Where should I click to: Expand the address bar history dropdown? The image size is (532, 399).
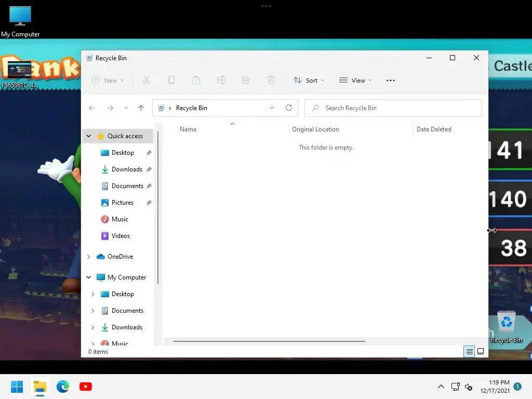click(271, 108)
